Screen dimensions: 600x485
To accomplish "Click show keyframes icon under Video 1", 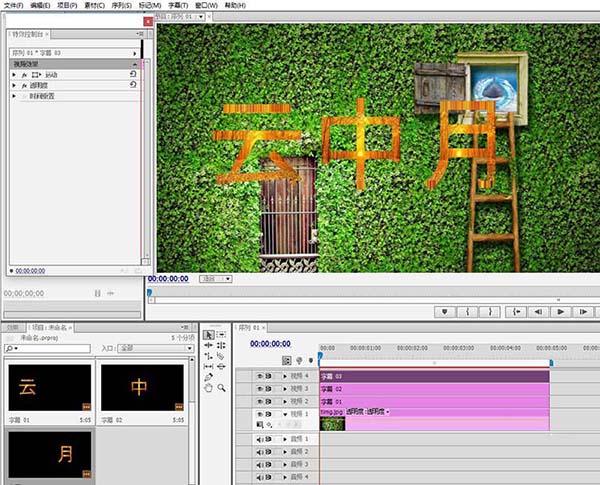I will (x=269, y=424).
